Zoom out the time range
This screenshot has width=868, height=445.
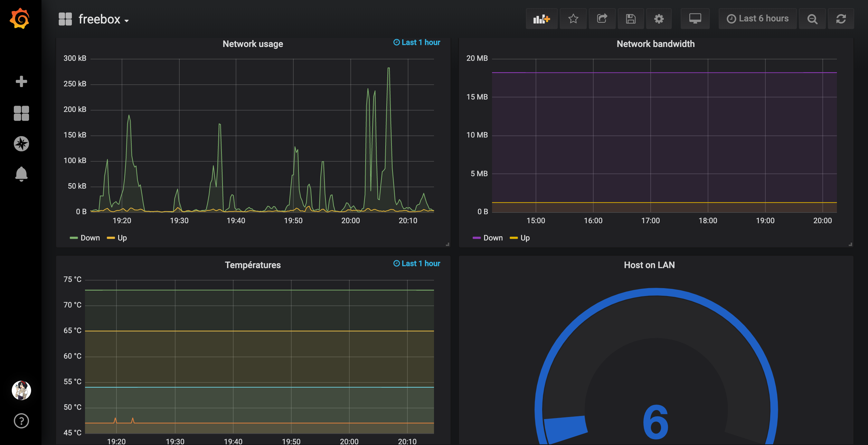(812, 19)
